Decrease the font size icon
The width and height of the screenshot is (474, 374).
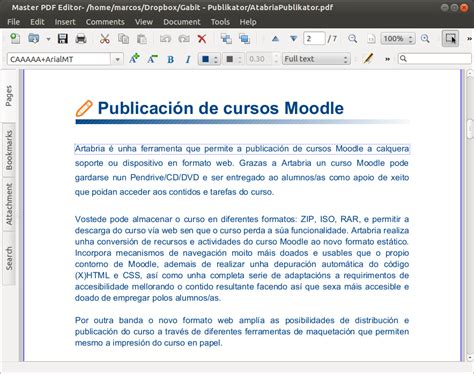[x=152, y=59]
